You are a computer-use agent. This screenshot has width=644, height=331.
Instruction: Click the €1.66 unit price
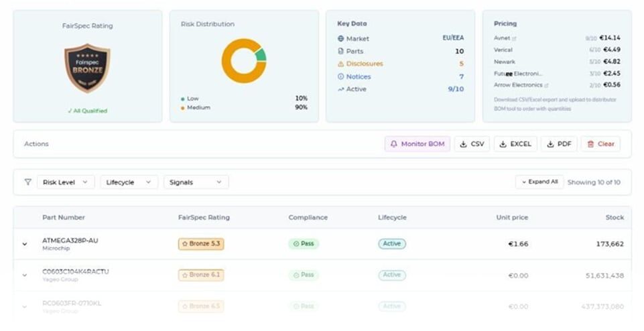[518, 244]
